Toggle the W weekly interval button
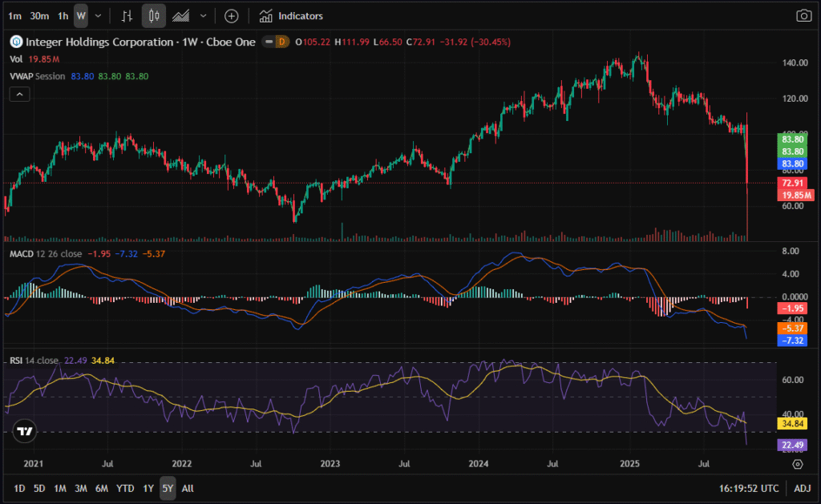The image size is (821, 504). point(80,15)
